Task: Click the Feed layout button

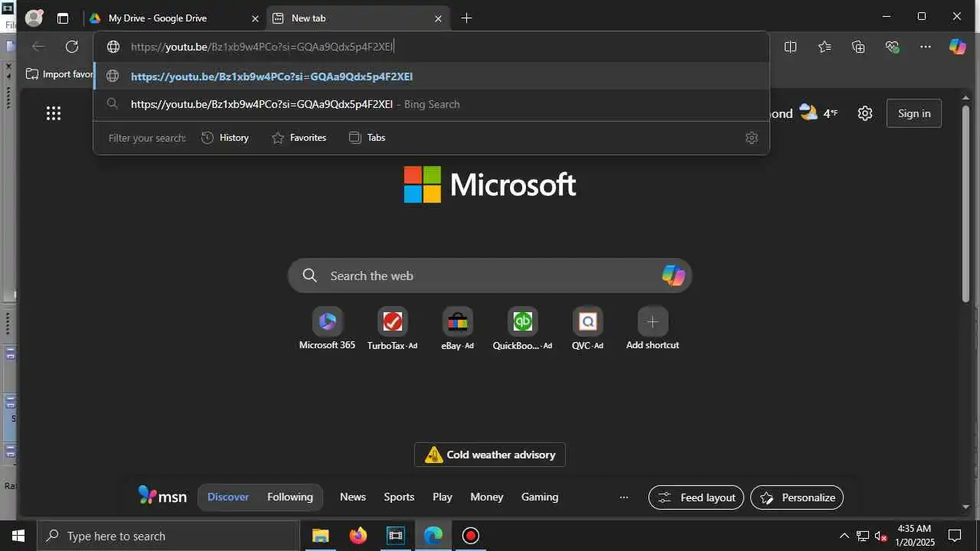Action: click(697, 497)
